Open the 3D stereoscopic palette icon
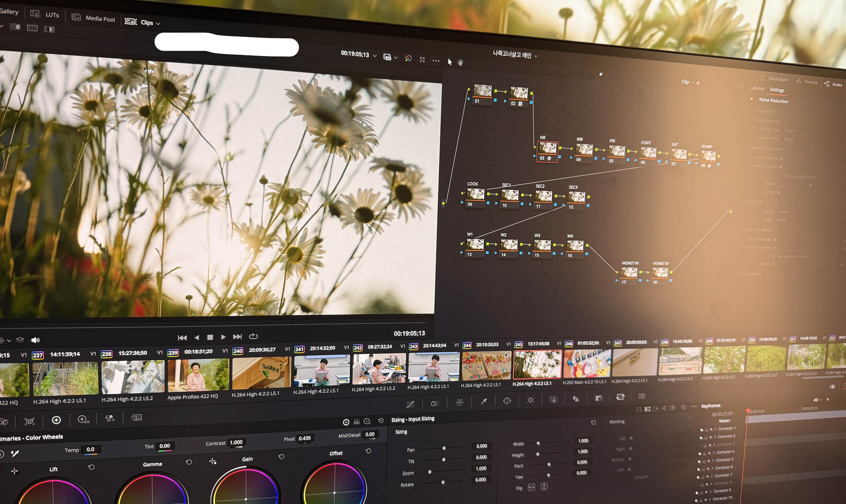This screenshot has width=846, height=504. pyautogui.click(x=642, y=396)
